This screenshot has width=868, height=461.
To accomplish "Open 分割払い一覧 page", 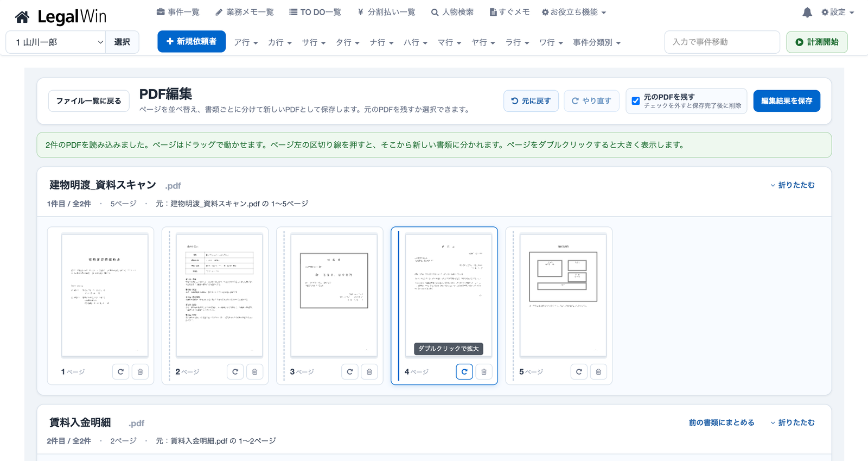I will (x=386, y=12).
